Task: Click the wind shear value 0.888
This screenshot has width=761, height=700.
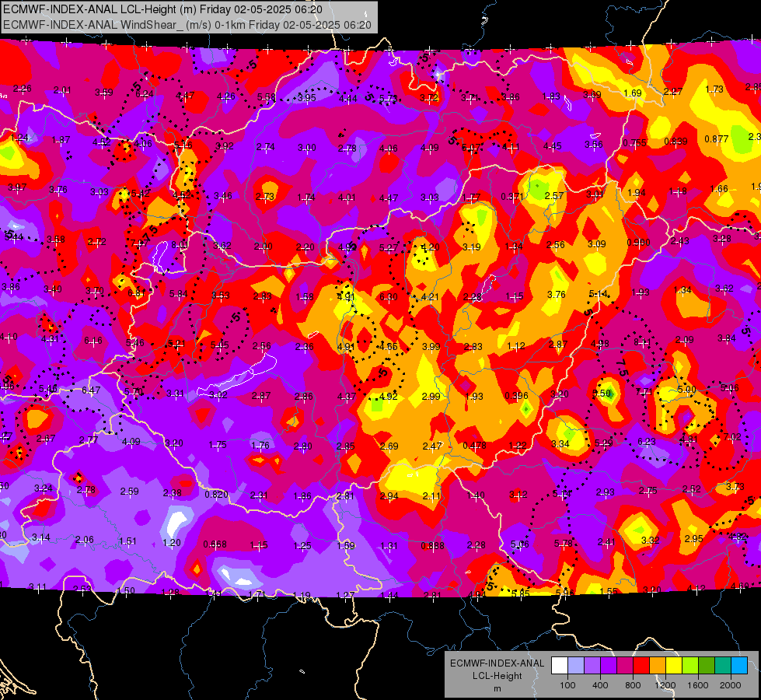Action: pos(432,545)
